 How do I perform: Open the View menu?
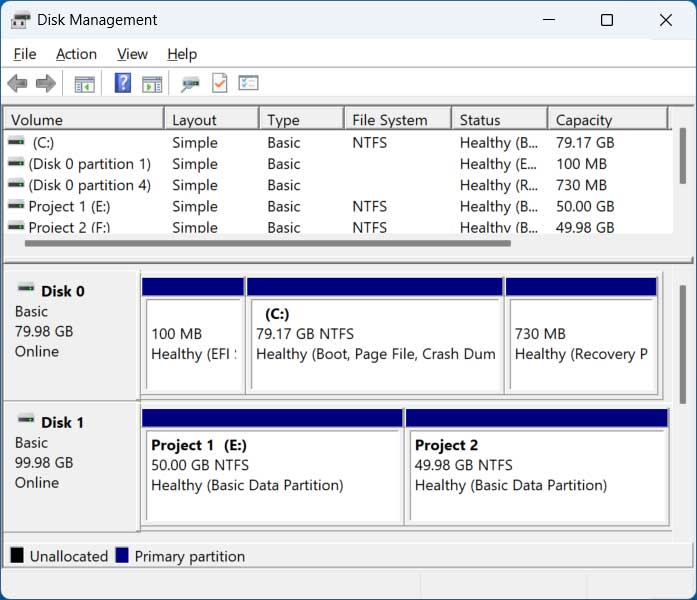click(132, 54)
